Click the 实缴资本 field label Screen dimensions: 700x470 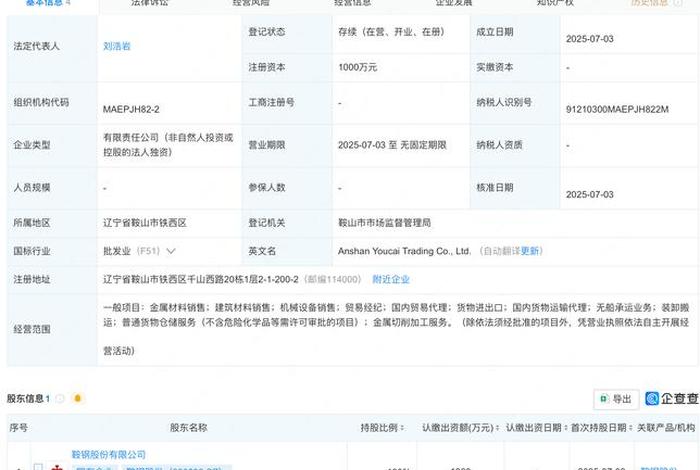pos(495,67)
